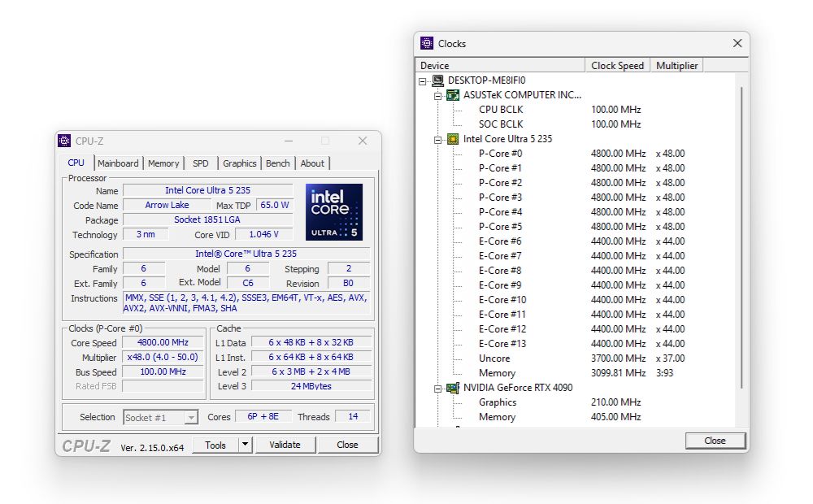The image size is (813, 504).
Task: Close the Clocks window with X
Action: click(737, 43)
